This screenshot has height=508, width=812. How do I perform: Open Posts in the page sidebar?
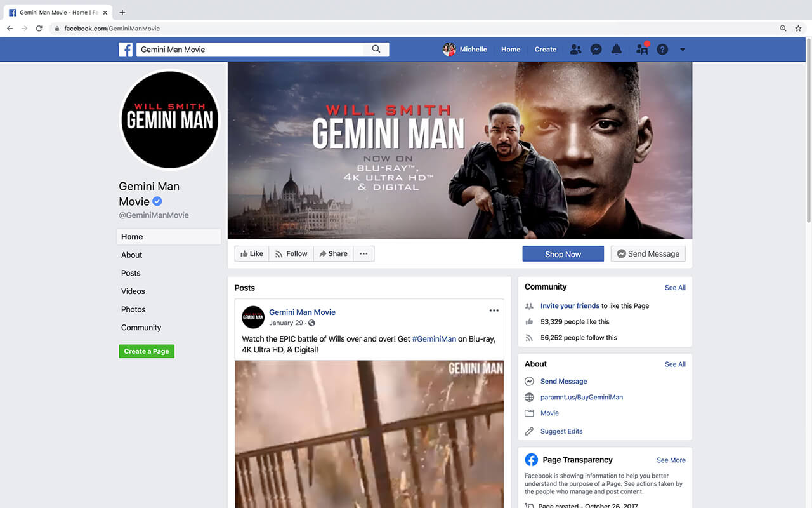click(131, 273)
